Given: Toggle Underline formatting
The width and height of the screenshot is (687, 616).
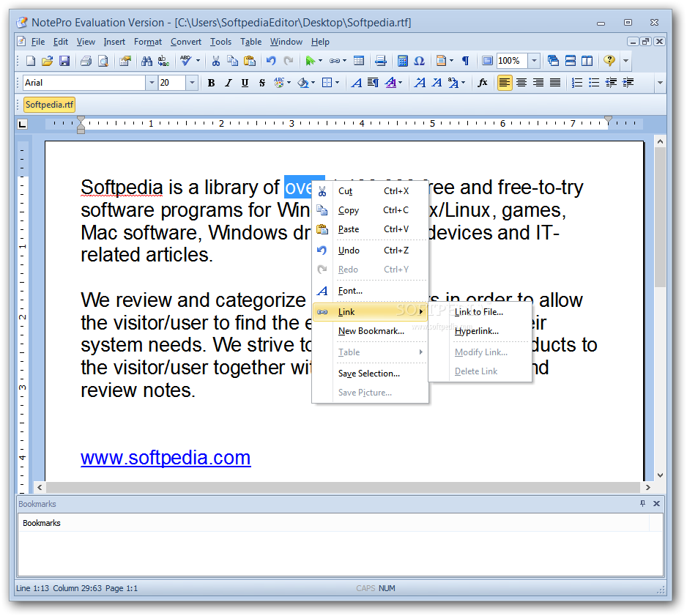Looking at the screenshot, I should pos(245,82).
